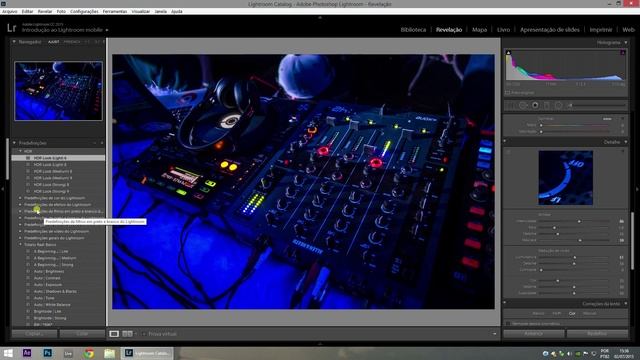
Task: Click the detail zoom preview thumbnail
Action: [566, 178]
